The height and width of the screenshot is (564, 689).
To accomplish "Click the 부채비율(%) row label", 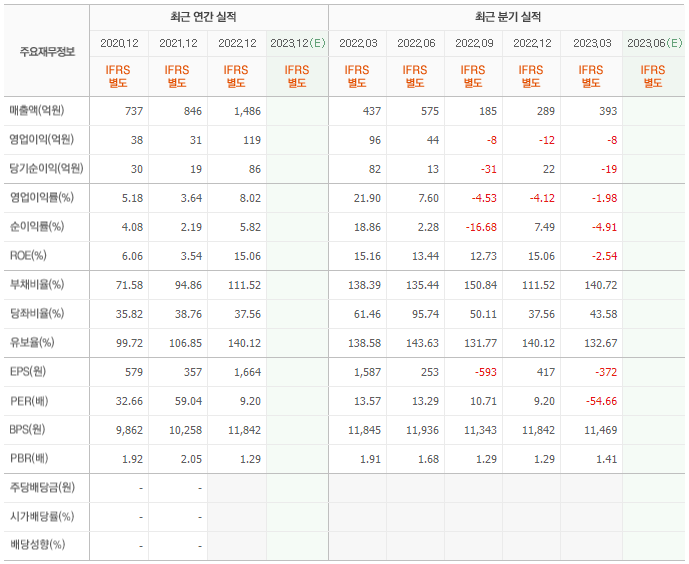I will pyautogui.click(x=37, y=284).
